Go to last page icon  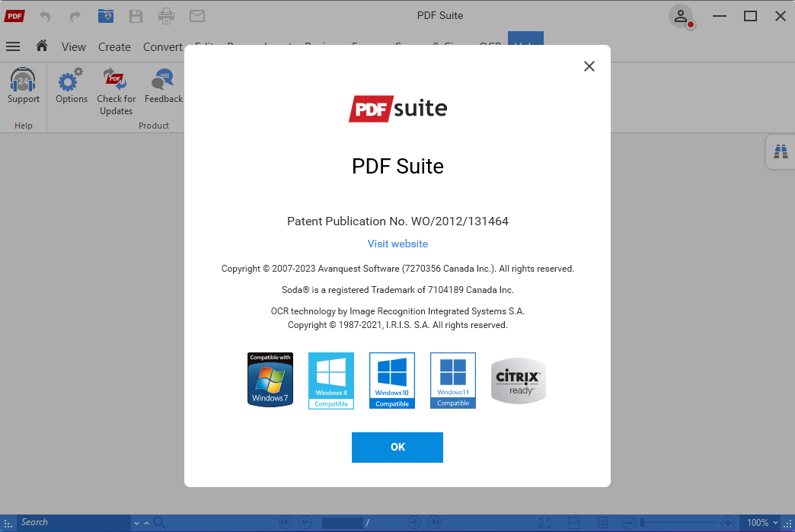[x=434, y=522]
